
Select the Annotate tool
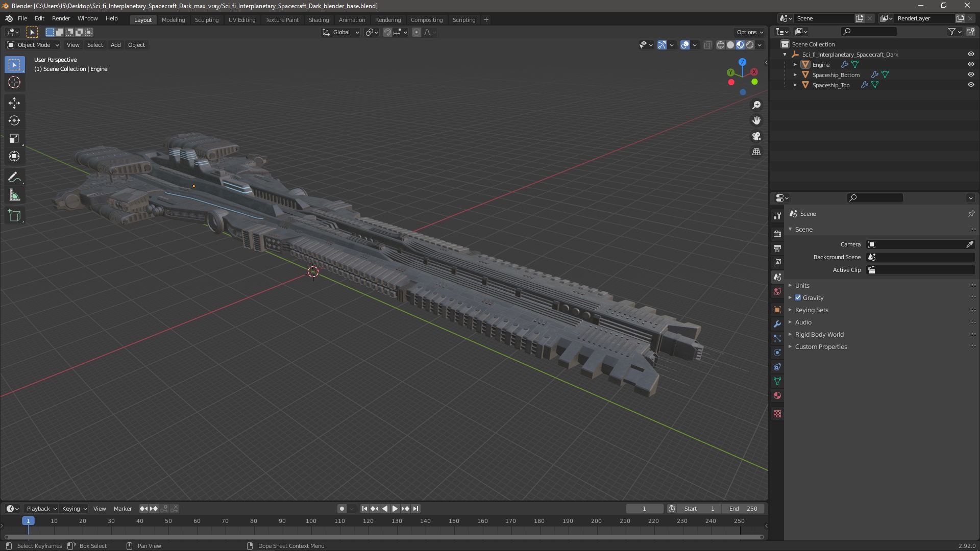[x=14, y=177]
